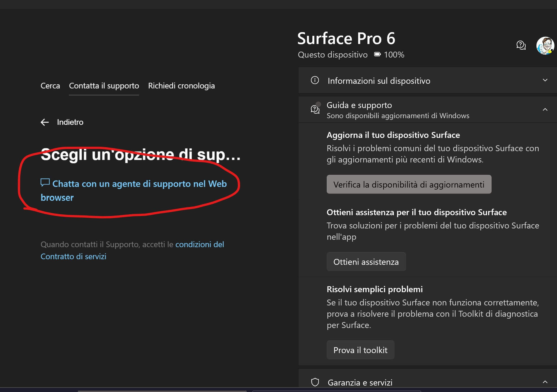Viewport: 557px width, 392px height.
Task: Click the Garanzia e servizi shield icon
Action: click(x=315, y=382)
